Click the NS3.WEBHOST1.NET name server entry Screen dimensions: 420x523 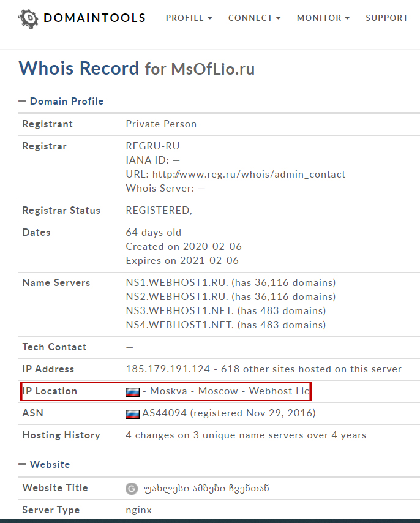(x=226, y=311)
